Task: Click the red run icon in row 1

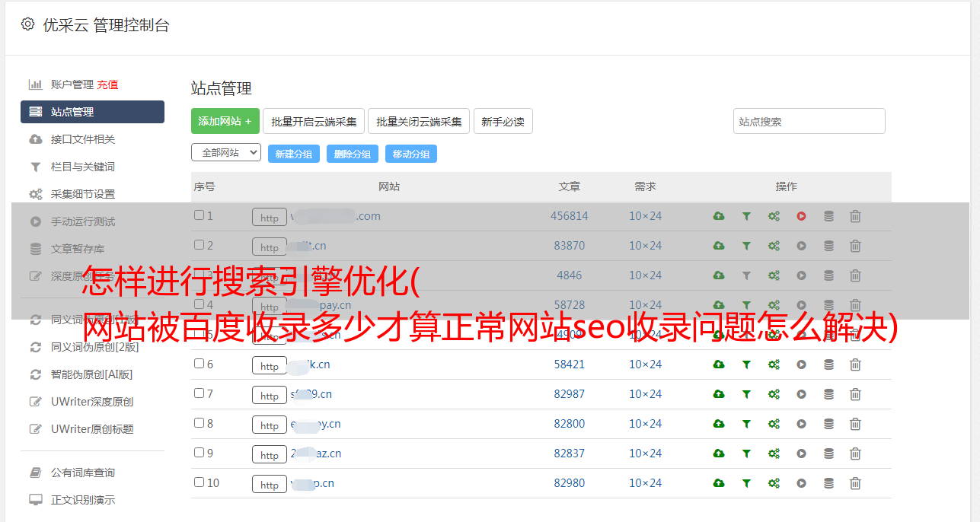Action: pos(801,216)
